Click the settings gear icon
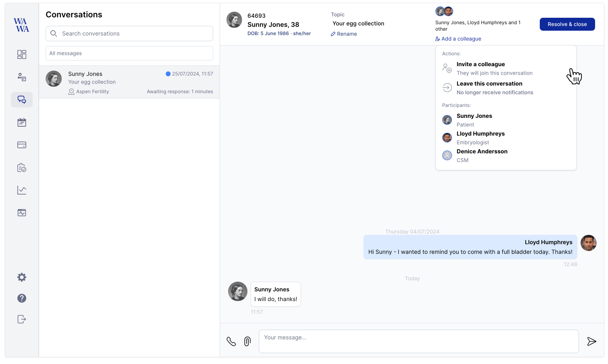Screen dimensions: 608x364 click(x=22, y=277)
